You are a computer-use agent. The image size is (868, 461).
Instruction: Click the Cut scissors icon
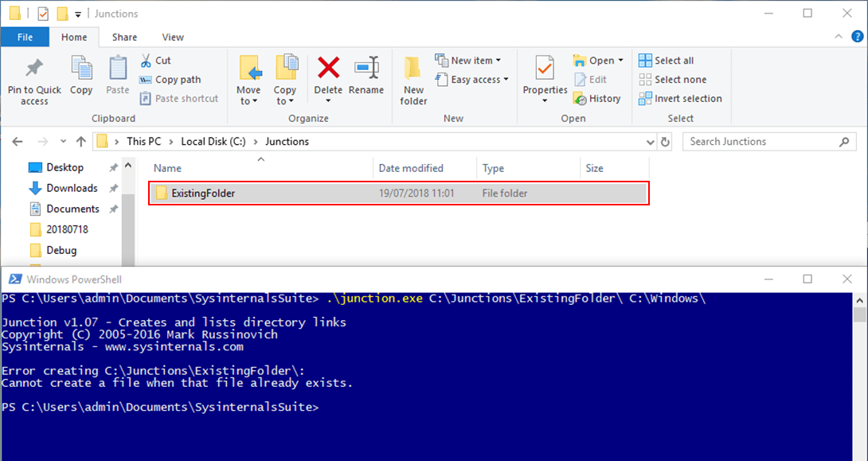(146, 61)
